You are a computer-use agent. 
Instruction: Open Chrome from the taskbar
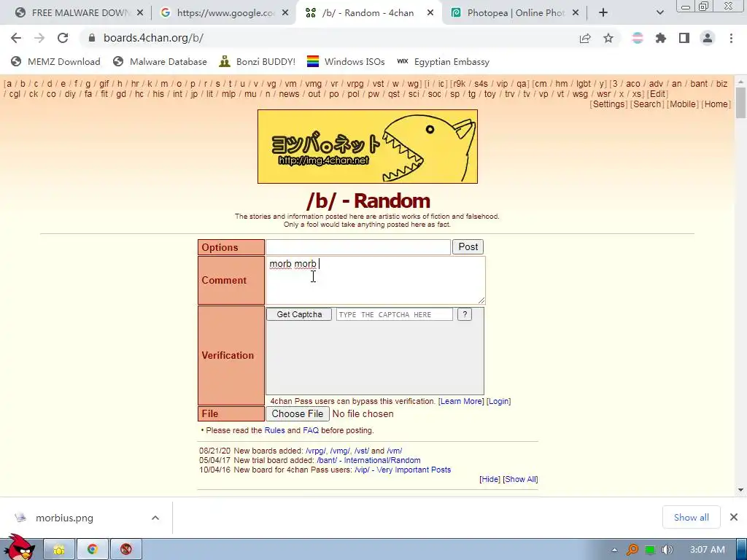pos(93,550)
